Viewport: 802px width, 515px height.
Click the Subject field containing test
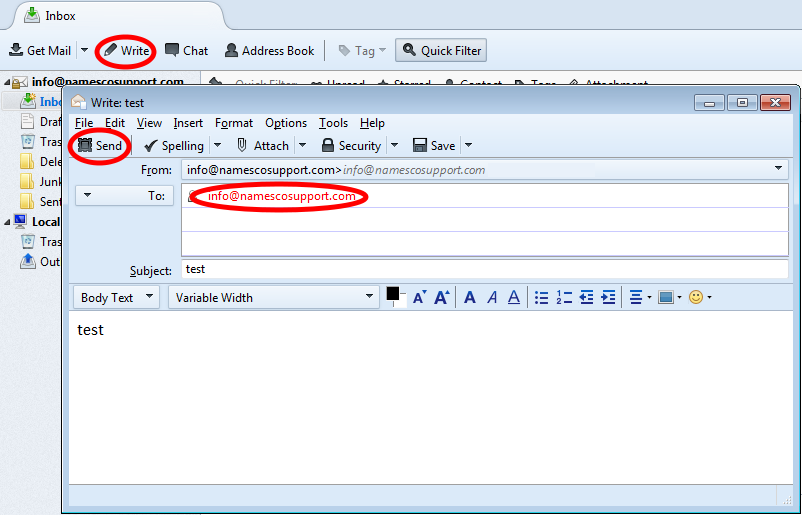coord(484,269)
